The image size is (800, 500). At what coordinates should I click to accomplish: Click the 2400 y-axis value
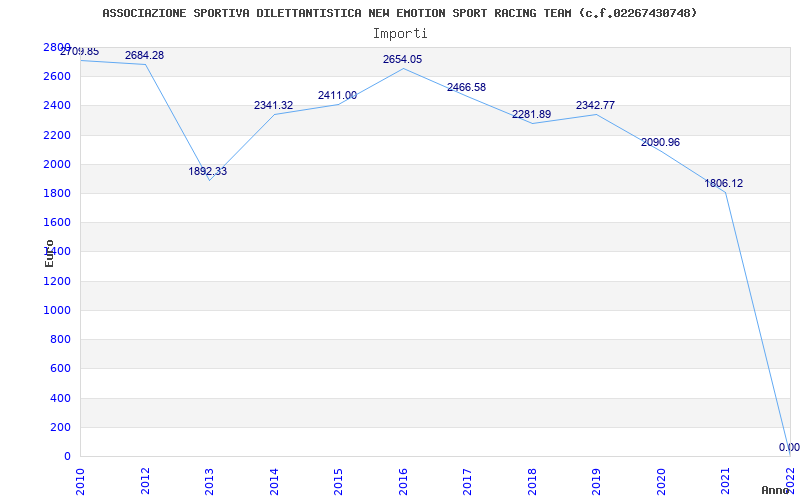coord(57,106)
